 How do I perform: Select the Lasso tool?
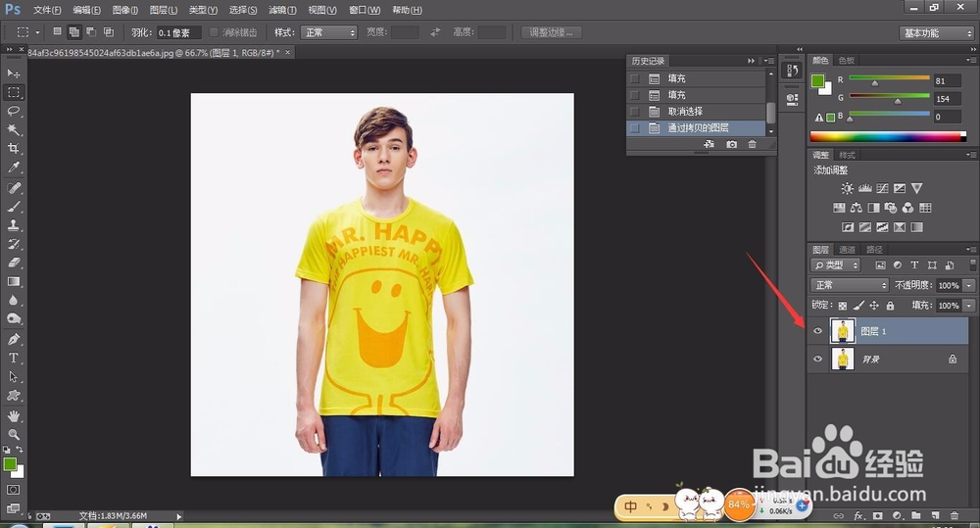tap(13, 111)
